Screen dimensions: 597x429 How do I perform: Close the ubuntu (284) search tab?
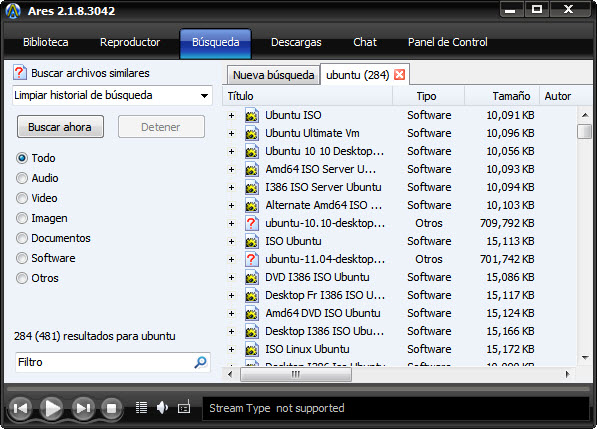tap(399, 75)
